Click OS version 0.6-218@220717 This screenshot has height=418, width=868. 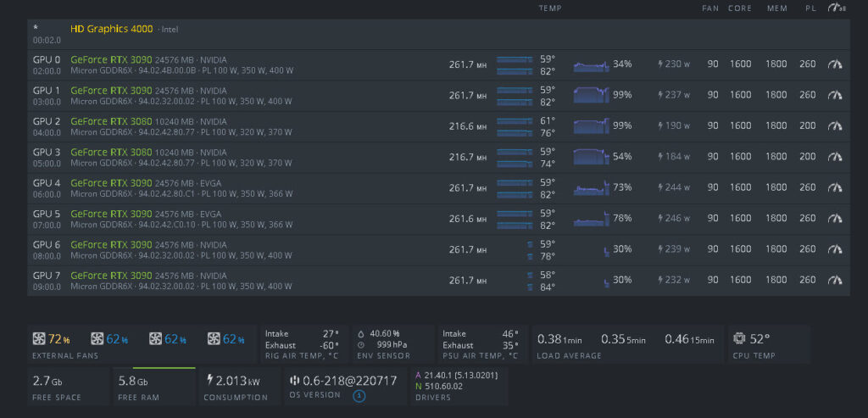click(x=350, y=381)
